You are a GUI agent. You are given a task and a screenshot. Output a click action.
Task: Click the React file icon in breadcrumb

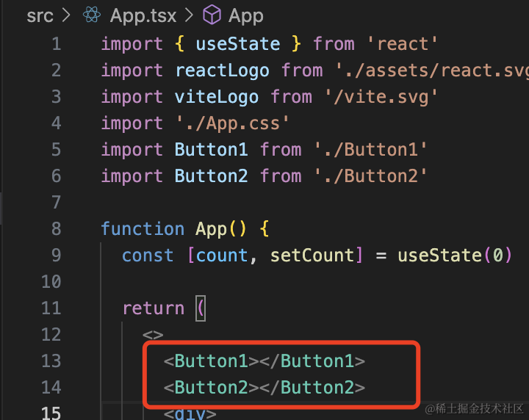[92, 15]
